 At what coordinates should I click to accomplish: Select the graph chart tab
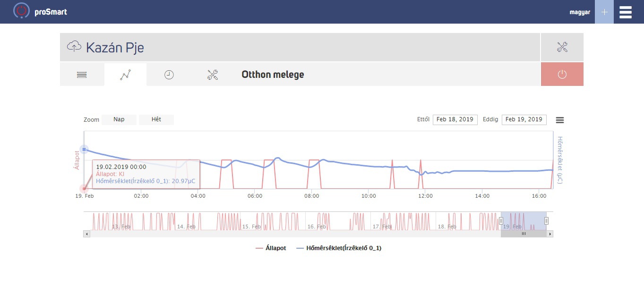tap(125, 75)
